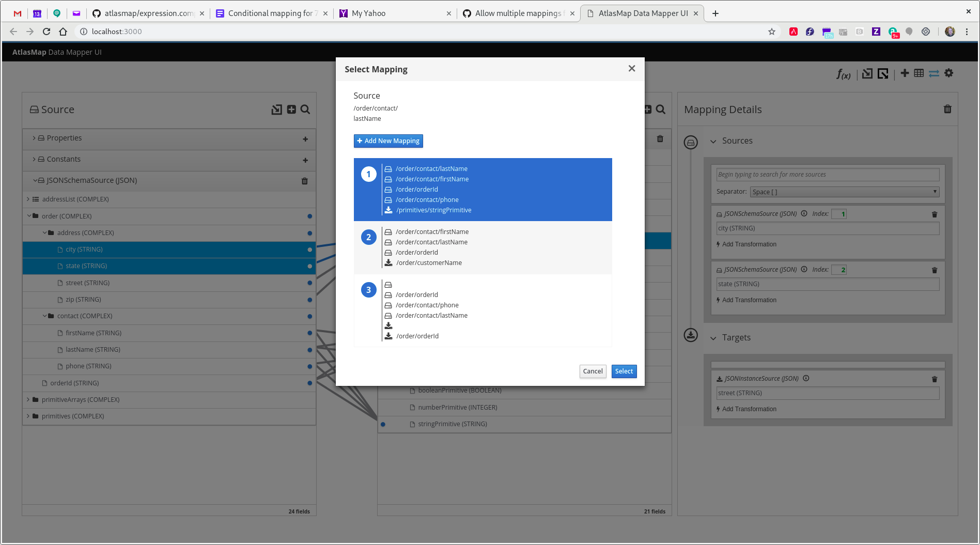The height and width of the screenshot is (545, 980).
Task: Open the search magnifier in the Source panel
Action: pyautogui.click(x=305, y=110)
